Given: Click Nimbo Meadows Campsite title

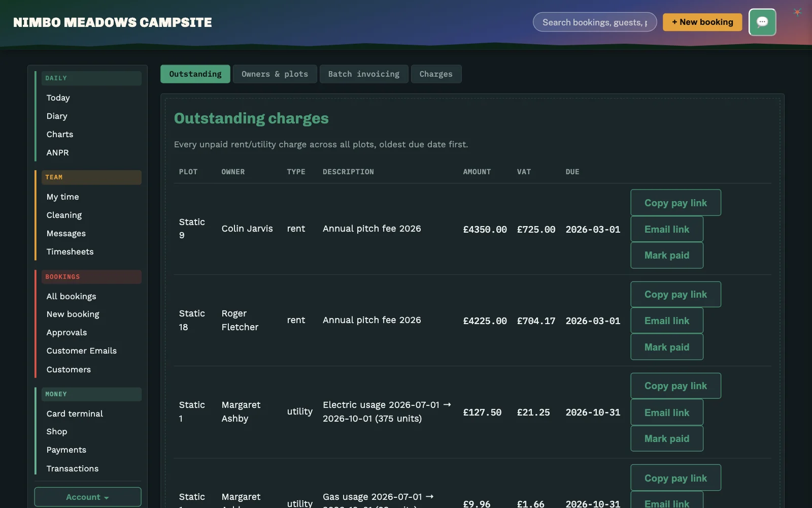Looking at the screenshot, I should (x=113, y=22).
